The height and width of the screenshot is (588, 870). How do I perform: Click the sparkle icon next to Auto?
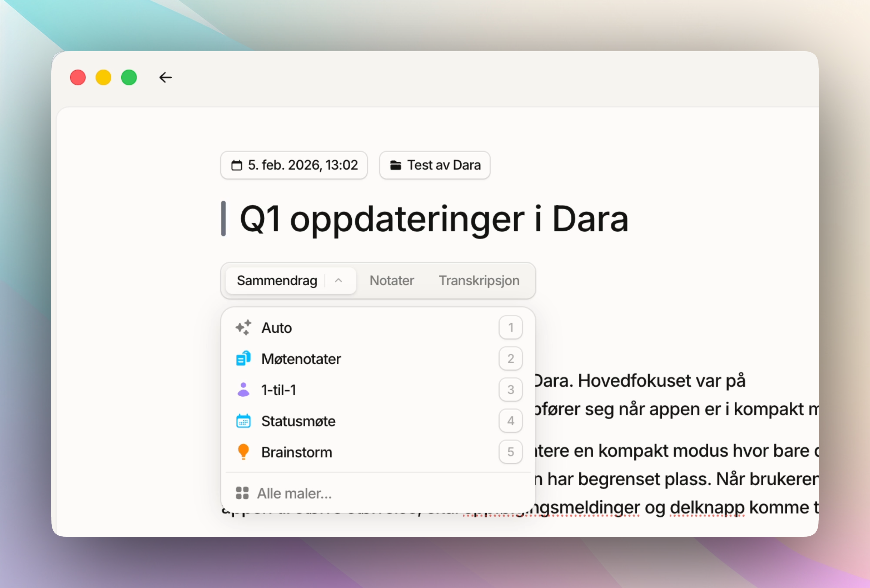point(243,328)
